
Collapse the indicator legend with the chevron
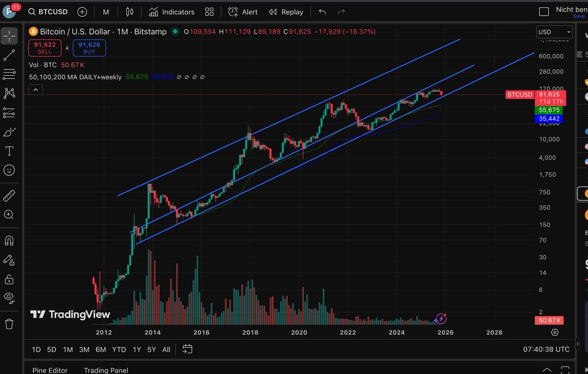[x=35, y=90]
